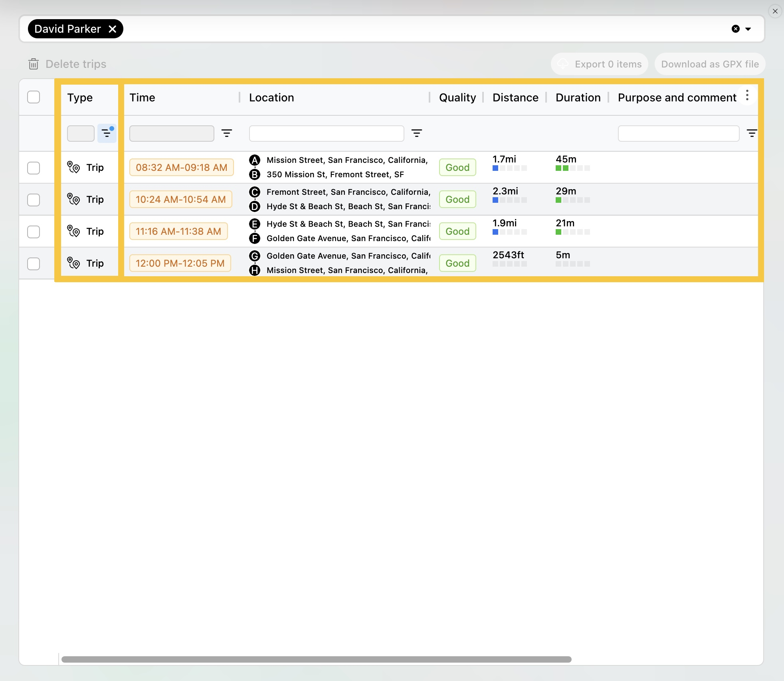Click Good quality badge for 12:00 PM trip
The width and height of the screenshot is (784, 681).
(457, 263)
